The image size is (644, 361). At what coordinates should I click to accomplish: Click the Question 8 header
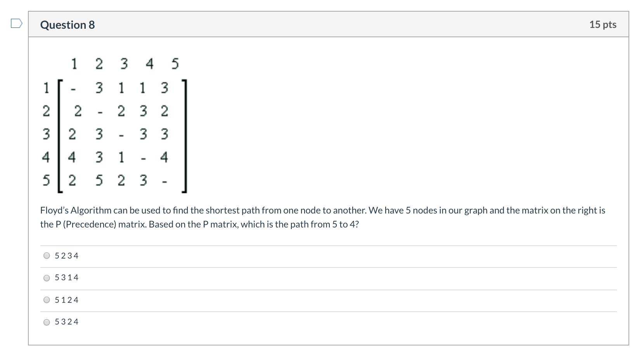[68, 24]
